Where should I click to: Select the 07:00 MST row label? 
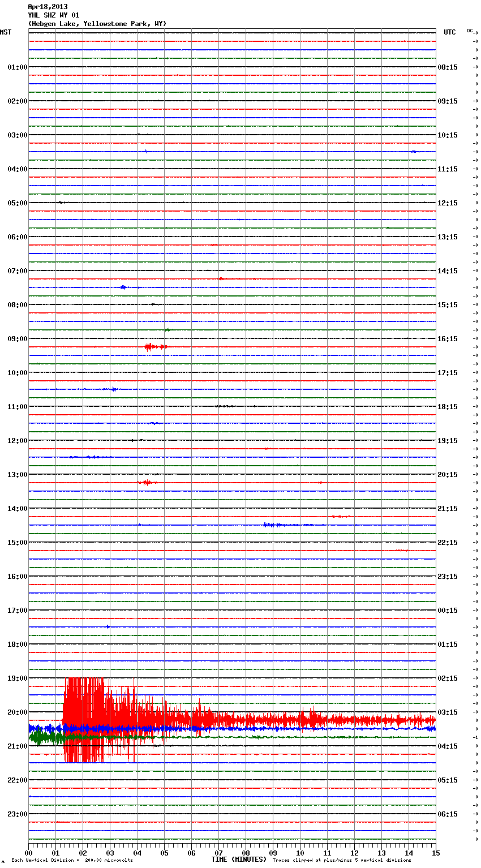(17, 271)
